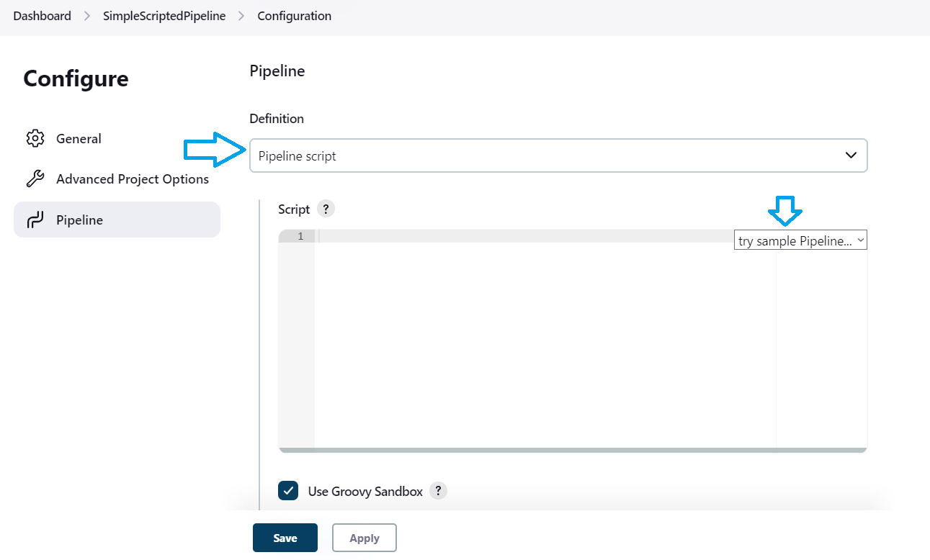Click the Configure page heading
Viewport: 930px width, 560px height.
tap(76, 78)
